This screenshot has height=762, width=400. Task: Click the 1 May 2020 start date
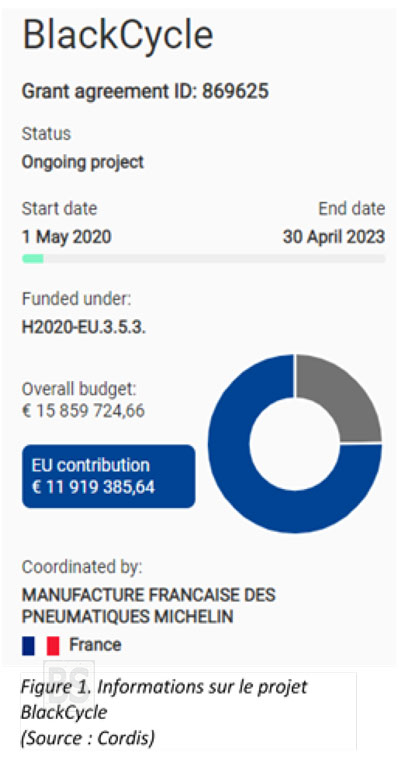[67, 237]
